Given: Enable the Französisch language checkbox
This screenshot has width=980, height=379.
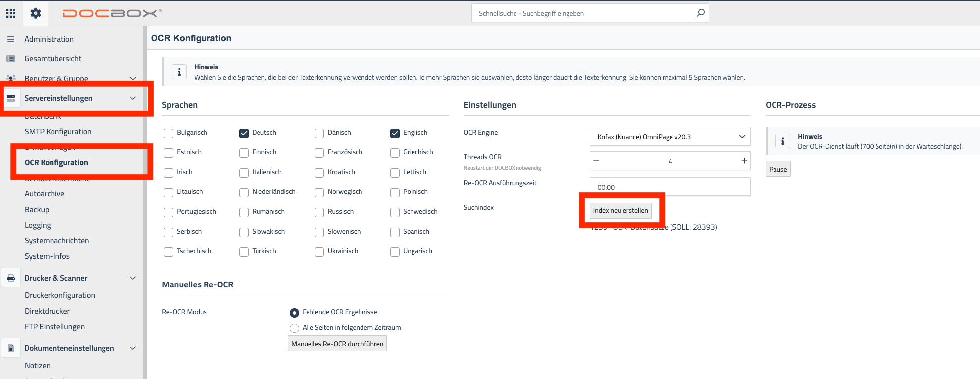Looking at the screenshot, I should point(319,153).
